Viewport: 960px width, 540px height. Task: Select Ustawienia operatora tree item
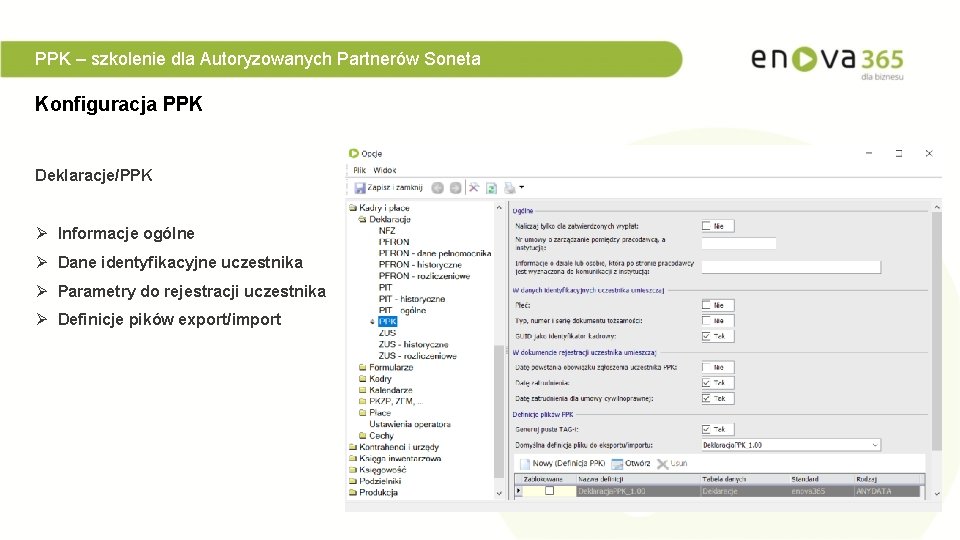pyautogui.click(x=410, y=424)
